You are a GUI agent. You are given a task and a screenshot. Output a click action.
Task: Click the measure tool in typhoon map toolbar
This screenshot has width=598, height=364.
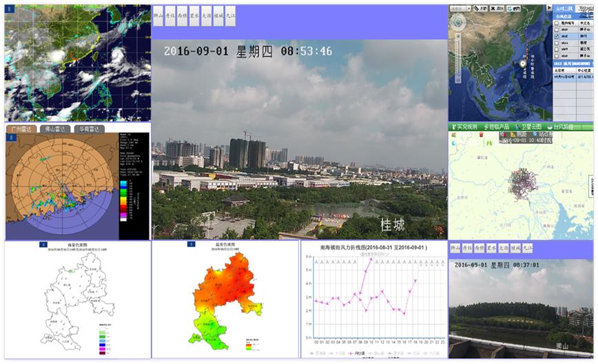point(481,8)
